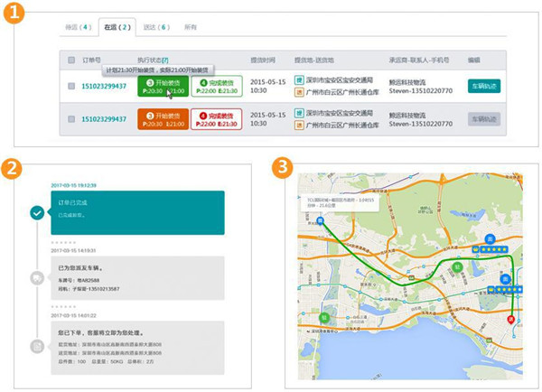Check the second order row checkbox
542x392 pixels.
click(72, 119)
